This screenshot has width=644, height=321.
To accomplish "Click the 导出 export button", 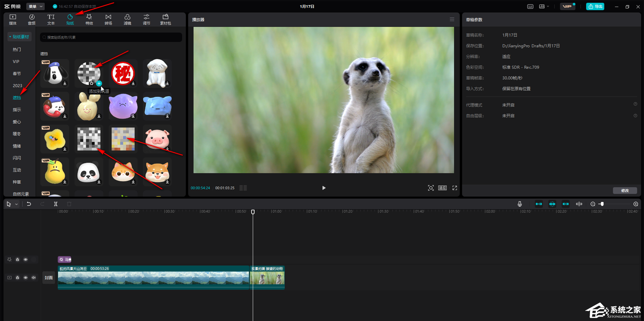I will tap(595, 6).
